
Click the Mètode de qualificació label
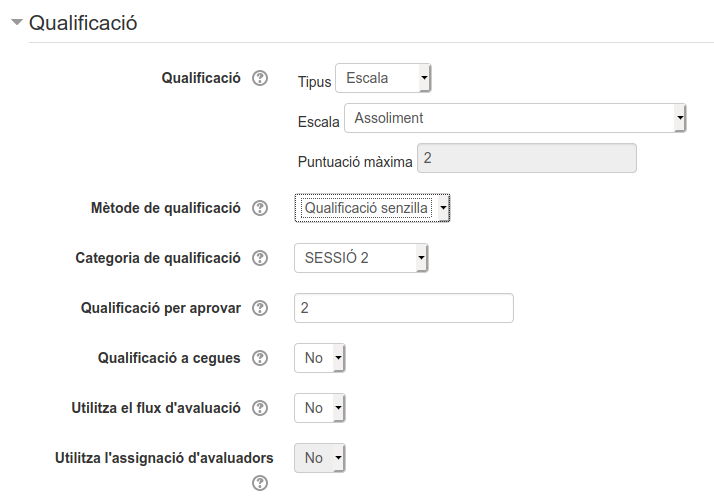166,208
